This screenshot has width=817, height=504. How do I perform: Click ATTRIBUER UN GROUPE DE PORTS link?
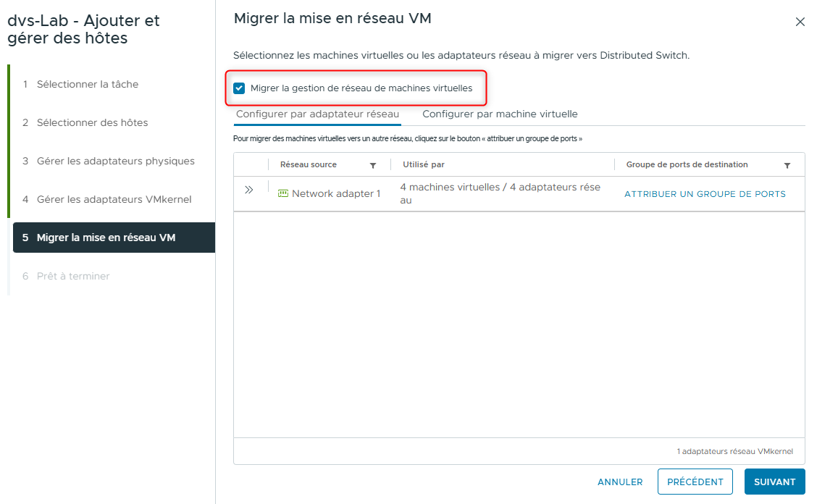705,194
